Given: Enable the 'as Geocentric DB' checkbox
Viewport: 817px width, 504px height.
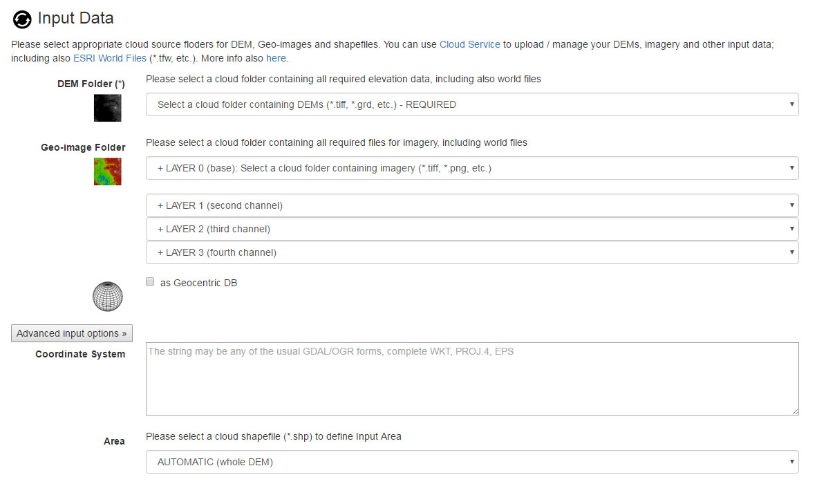Looking at the screenshot, I should pyautogui.click(x=150, y=281).
